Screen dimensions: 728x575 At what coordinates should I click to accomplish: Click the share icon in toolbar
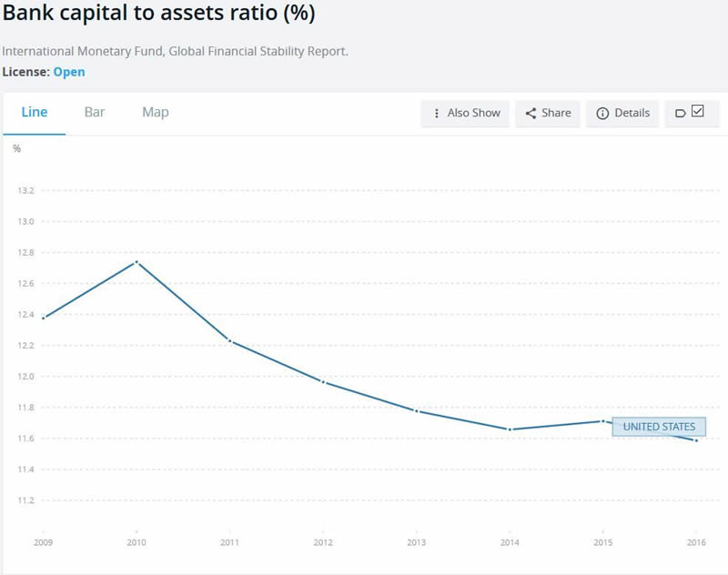[531, 114]
